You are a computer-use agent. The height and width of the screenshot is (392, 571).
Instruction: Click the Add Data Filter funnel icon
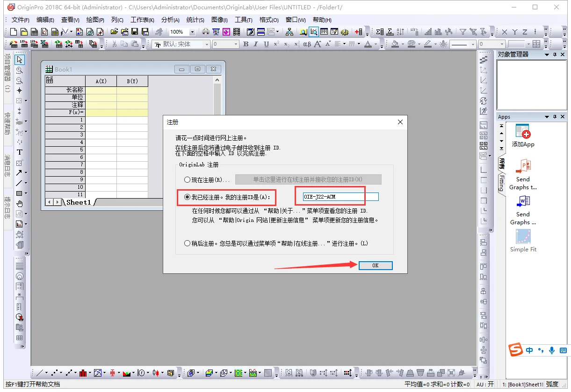click(463, 32)
